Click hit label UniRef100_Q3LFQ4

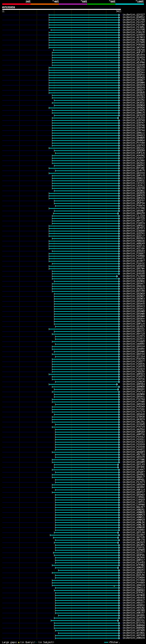(134, 50)
